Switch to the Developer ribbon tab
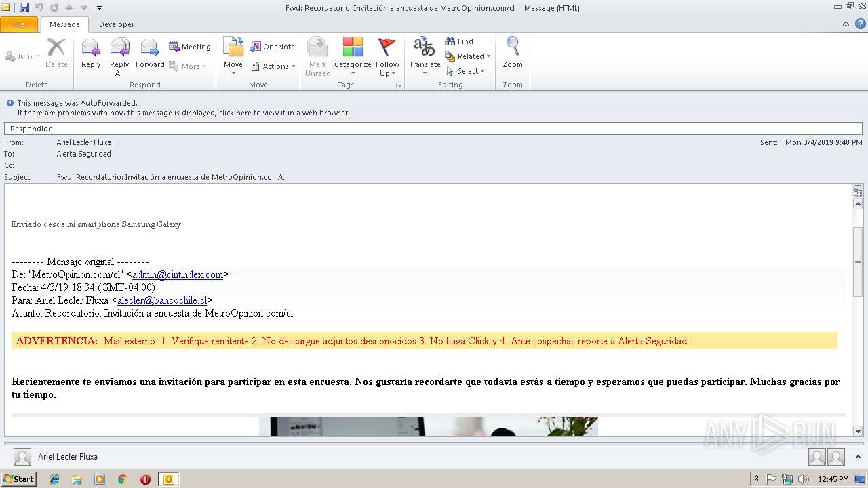This screenshot has width=868, height=488. tap(117, 24)
